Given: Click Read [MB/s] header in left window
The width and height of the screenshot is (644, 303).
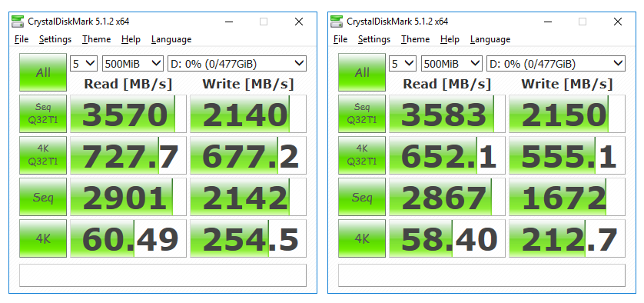Looking at the screenshot, I should tap(128, 84).
